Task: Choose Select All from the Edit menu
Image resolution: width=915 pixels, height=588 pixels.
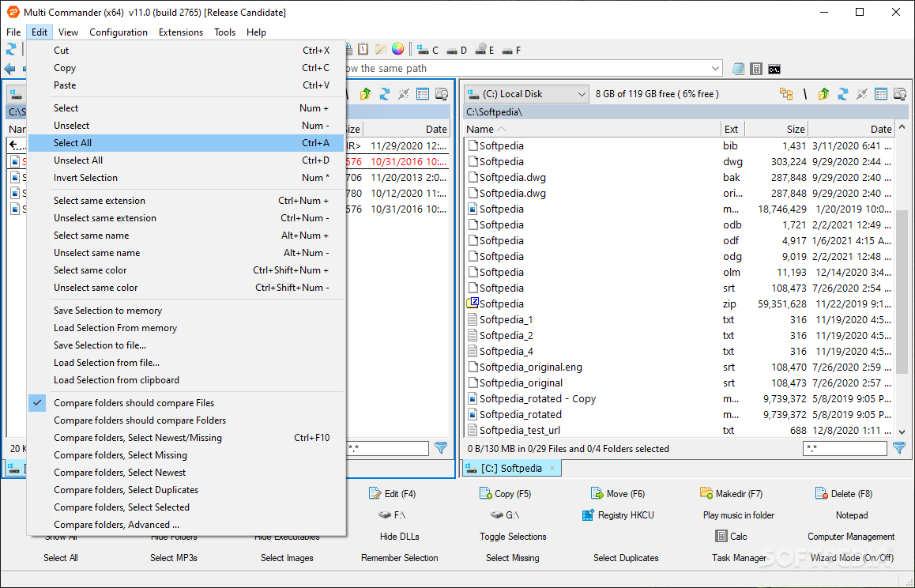Action: click(186, 143)
